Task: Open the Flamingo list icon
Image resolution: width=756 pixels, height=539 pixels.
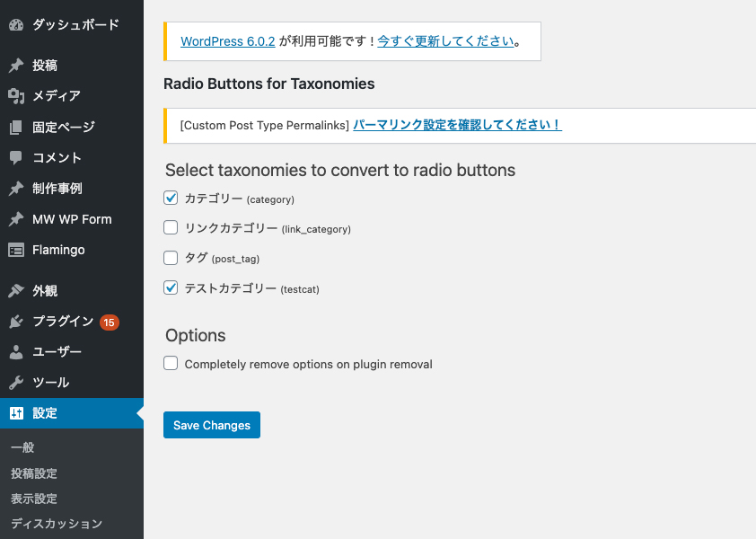Action: (16, 250)
